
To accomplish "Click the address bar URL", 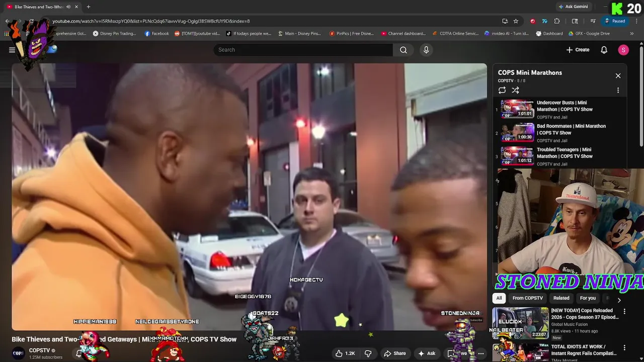I will 151,21.
